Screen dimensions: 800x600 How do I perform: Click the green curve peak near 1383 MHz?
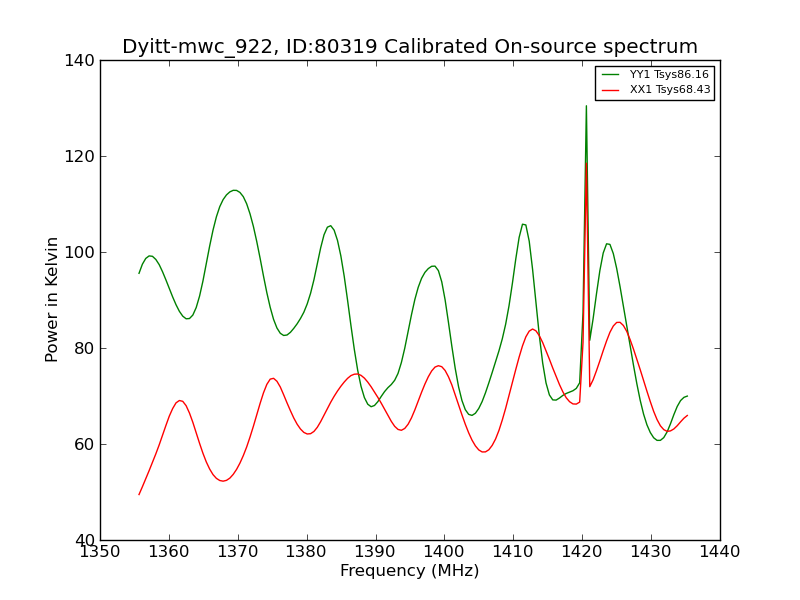(331, 226)
